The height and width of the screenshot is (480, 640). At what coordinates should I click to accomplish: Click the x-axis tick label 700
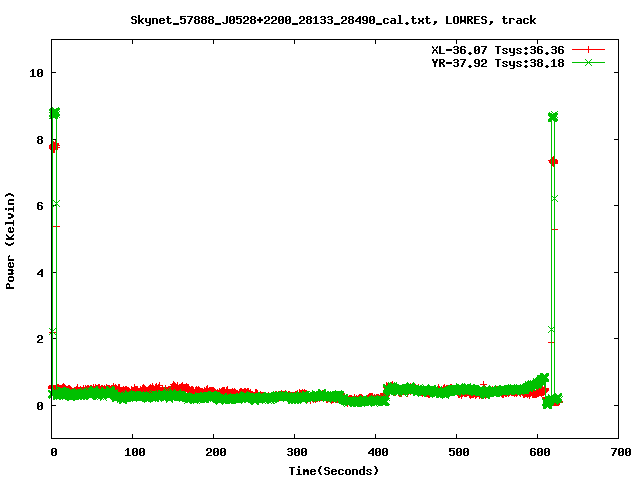click(x=620, y=452)
